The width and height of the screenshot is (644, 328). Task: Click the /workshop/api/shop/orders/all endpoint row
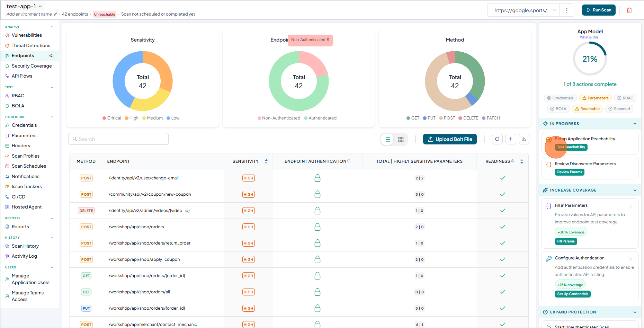click(299, 292)
